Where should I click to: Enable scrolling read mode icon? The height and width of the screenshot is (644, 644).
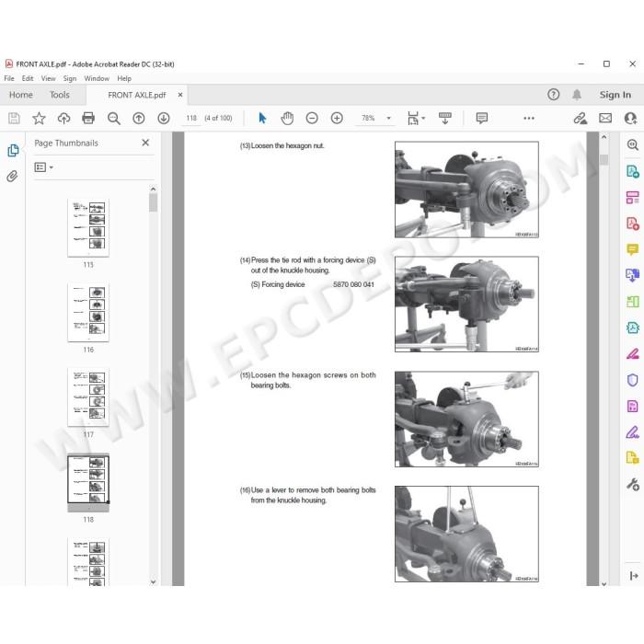coord(444,119)
